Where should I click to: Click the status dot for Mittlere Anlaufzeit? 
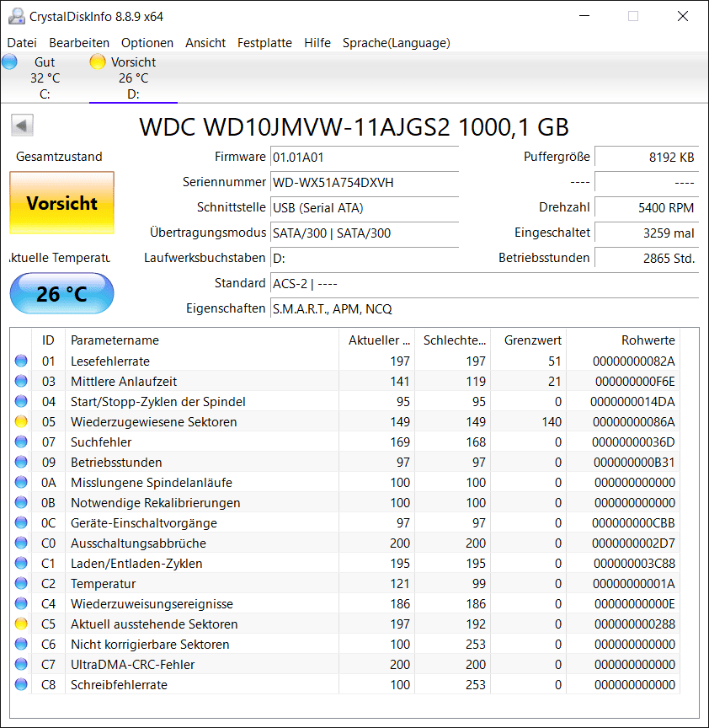click(x=21, y=381)
